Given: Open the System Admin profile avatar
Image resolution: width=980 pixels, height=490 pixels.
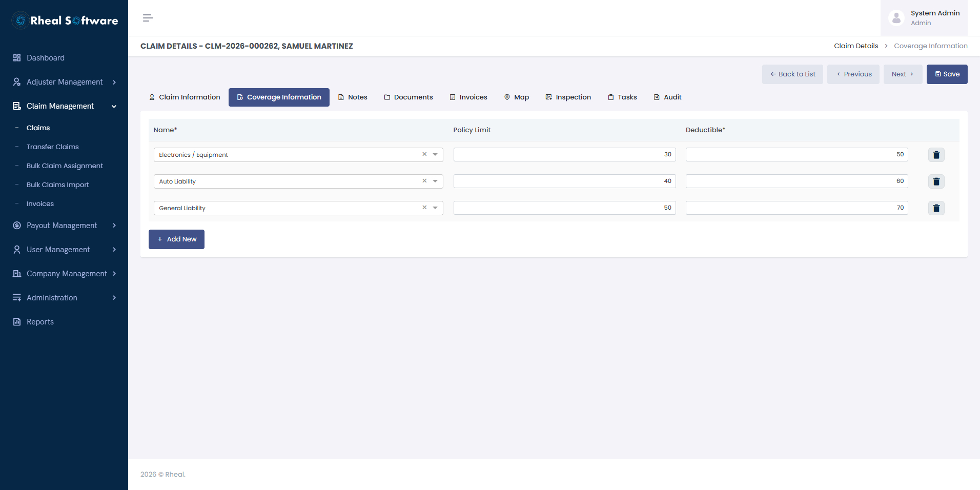Looking at the screenshot, I should click(x=896, y=18).
